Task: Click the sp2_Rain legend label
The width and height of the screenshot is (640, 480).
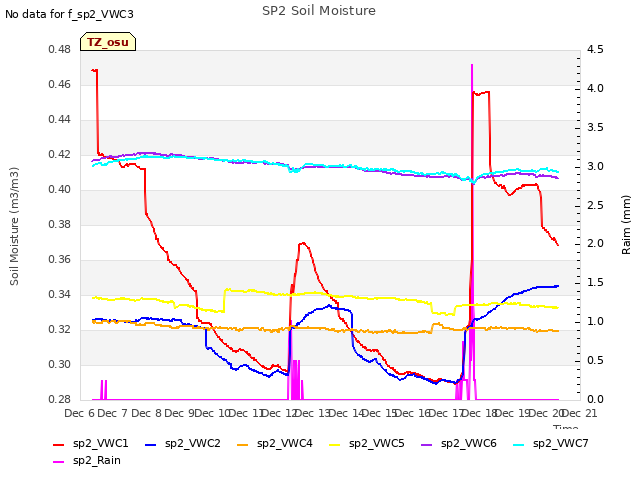Action: tap(97, 460)
